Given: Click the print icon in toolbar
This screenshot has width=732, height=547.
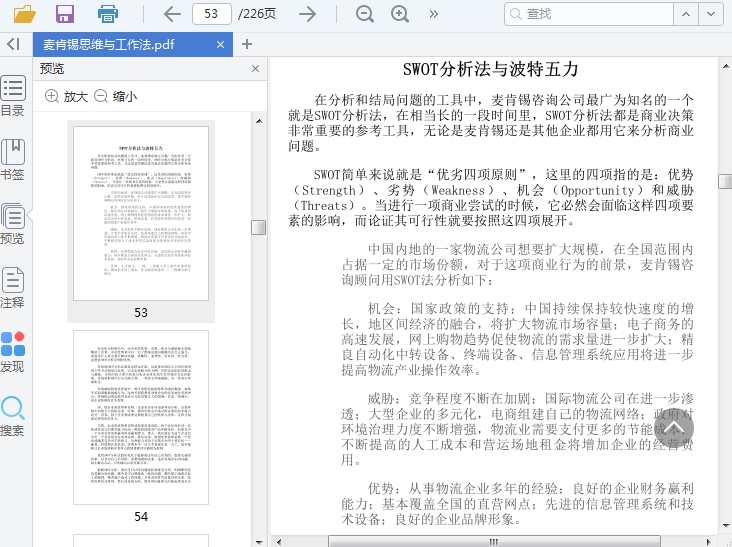Looking at the screenshot, I should point(108,14).
